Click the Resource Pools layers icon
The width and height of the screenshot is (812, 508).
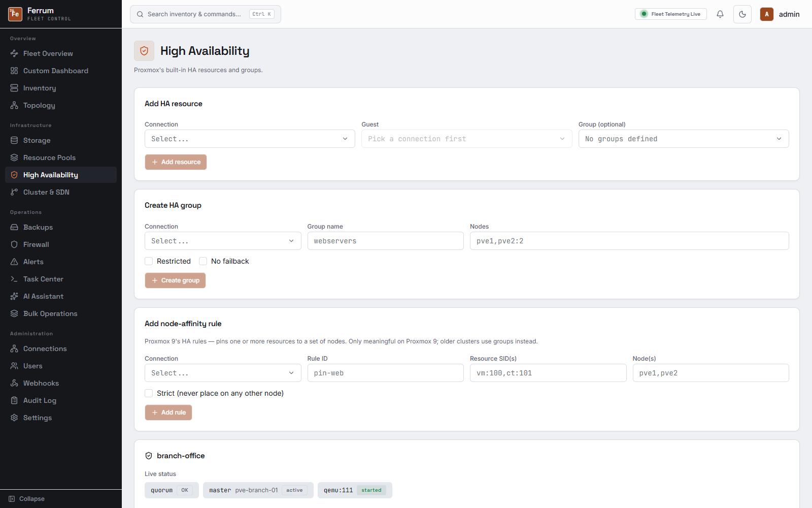coord(14,157)
